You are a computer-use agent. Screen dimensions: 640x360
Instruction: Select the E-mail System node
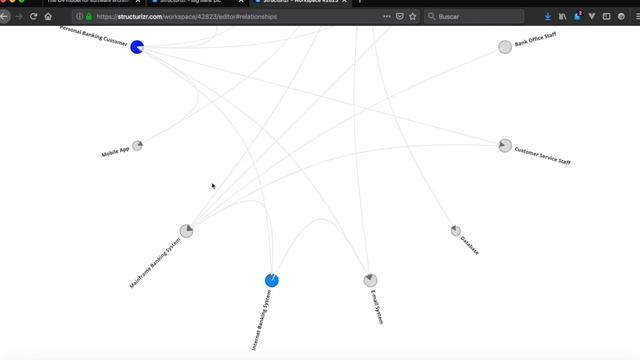point(370,280)
